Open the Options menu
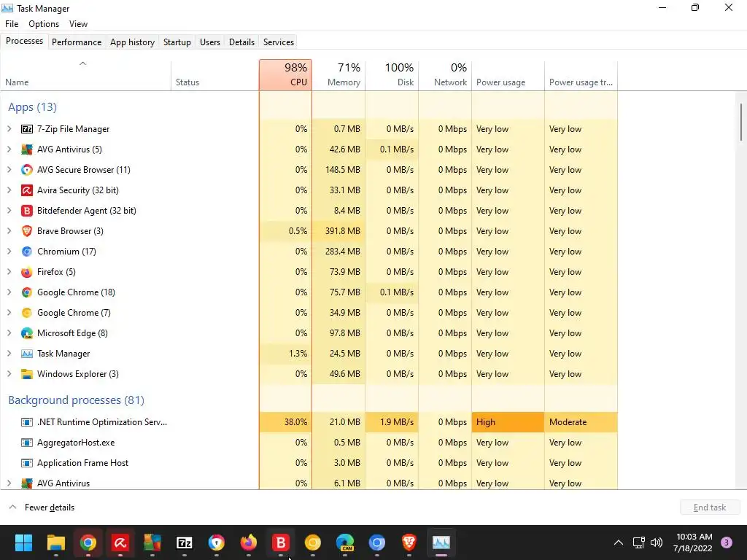747x560 pixels. [x=44, y=24]
